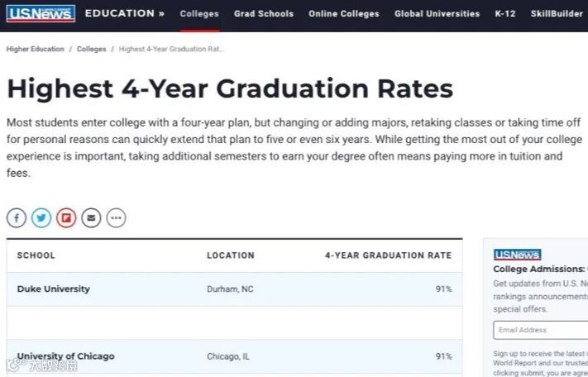
Task: Click the U.S. News logo in sidebar
Action: coord(517,255)
